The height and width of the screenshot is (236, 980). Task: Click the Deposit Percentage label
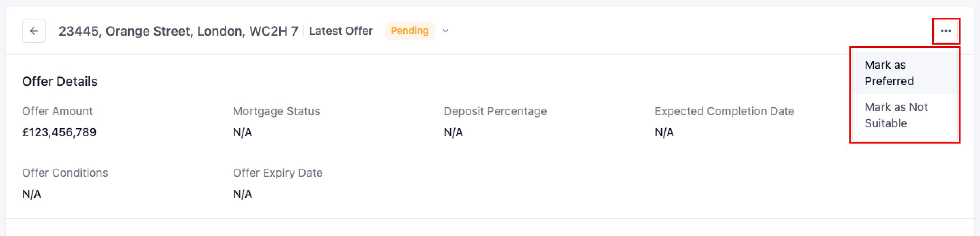point(495,111)
